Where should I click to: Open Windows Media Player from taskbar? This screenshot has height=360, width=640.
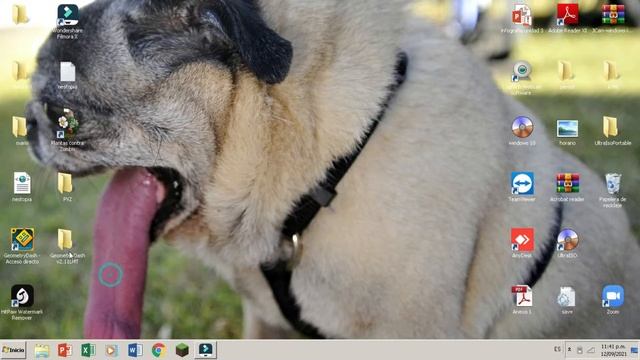(x=111, y=350)
